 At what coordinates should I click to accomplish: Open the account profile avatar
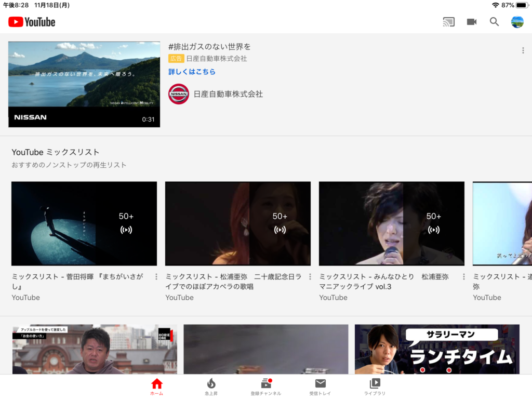tap(517, 22)
